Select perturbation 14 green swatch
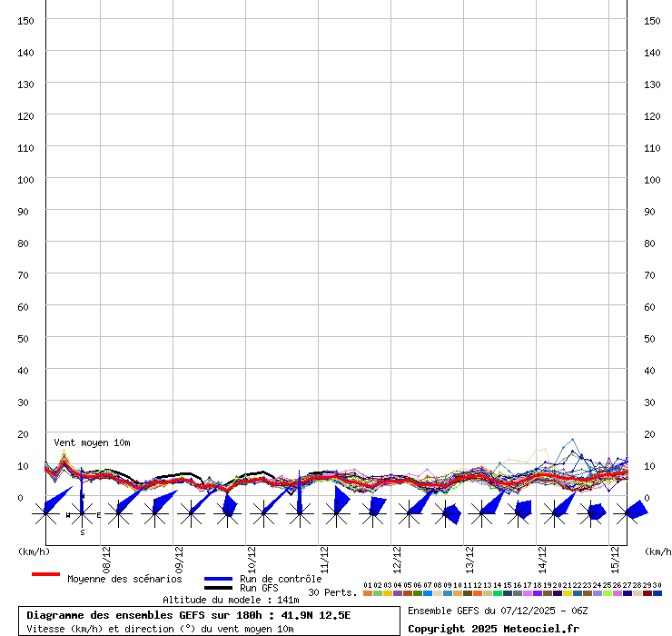The height and width of the screenshot is (636, 672). point(498,593)
